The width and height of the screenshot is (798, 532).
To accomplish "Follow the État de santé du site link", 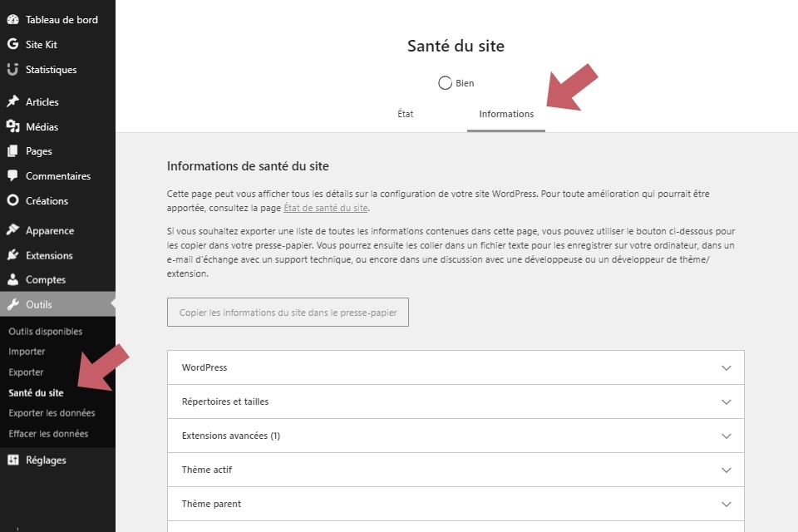I will (326, 208).
